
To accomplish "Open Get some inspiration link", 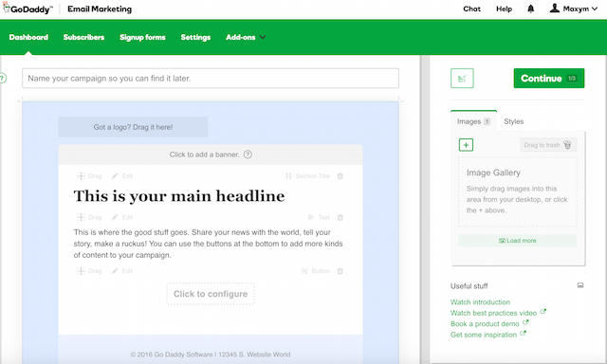I will point(484,335).
